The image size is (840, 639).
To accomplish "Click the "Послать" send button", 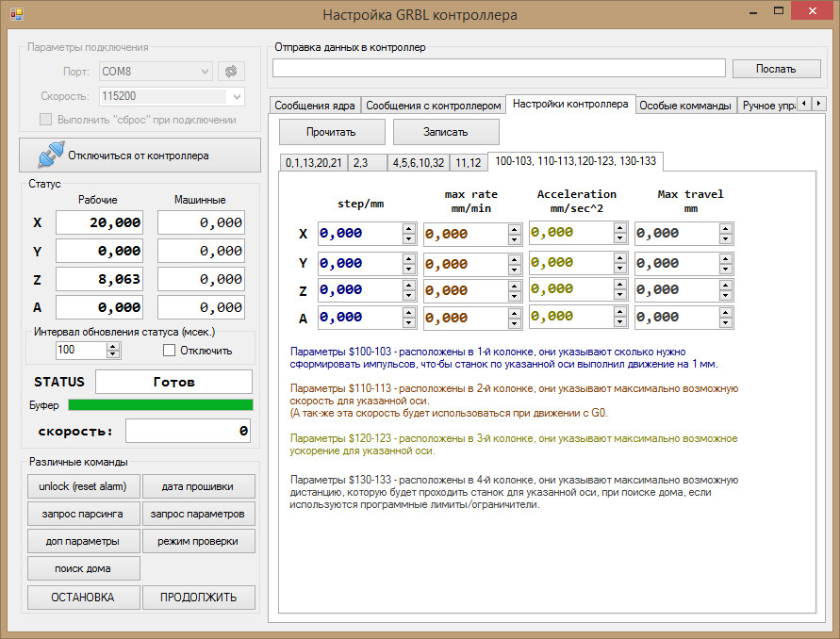I will click(x=776, y=69).
